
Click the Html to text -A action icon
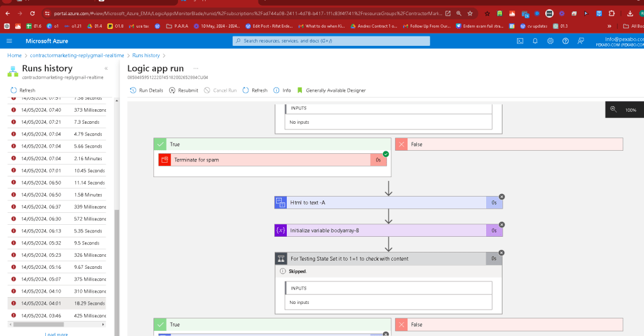tap(280, 203)
